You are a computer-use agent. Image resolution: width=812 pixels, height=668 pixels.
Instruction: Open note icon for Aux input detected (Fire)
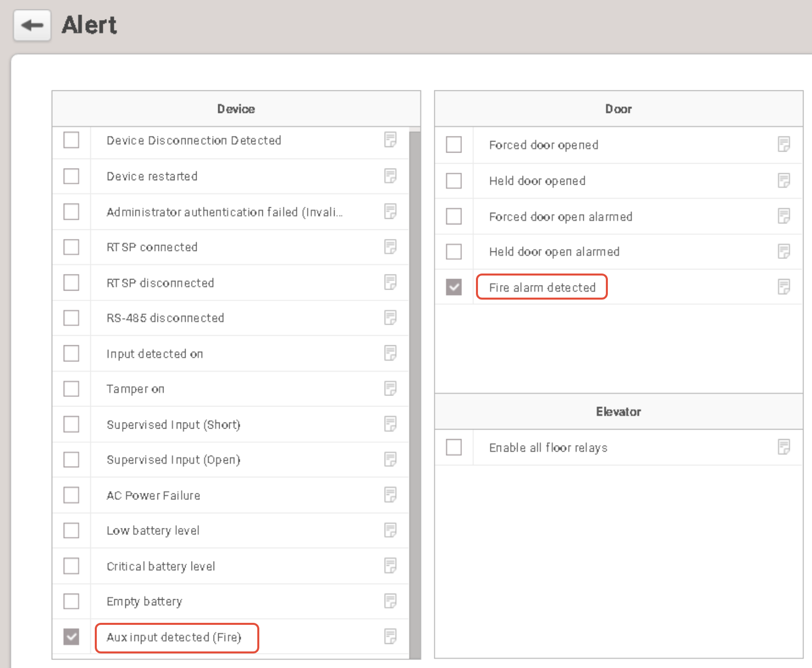[390, 636]
